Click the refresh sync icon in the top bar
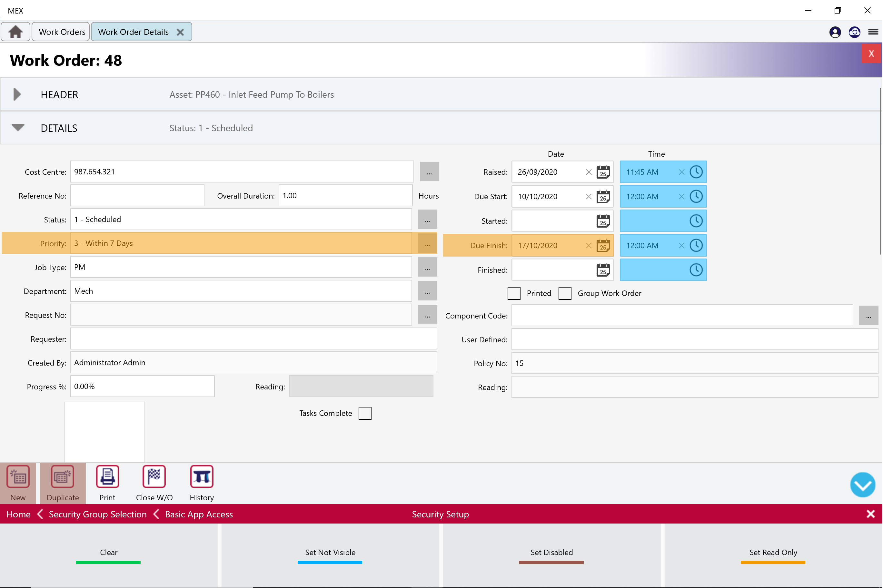 tap(855, 32)
